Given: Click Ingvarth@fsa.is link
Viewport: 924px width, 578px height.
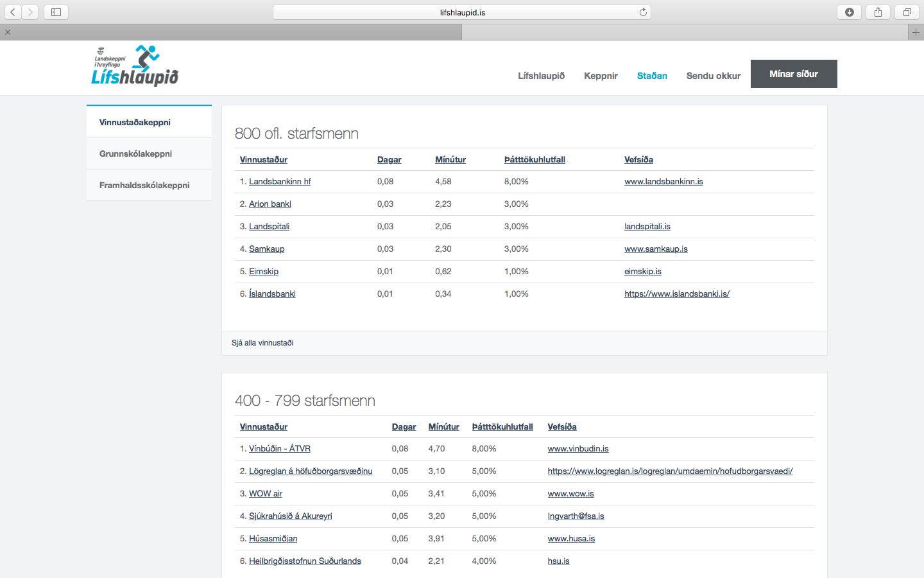Looking at the screenshot, I should pos(576,516).
